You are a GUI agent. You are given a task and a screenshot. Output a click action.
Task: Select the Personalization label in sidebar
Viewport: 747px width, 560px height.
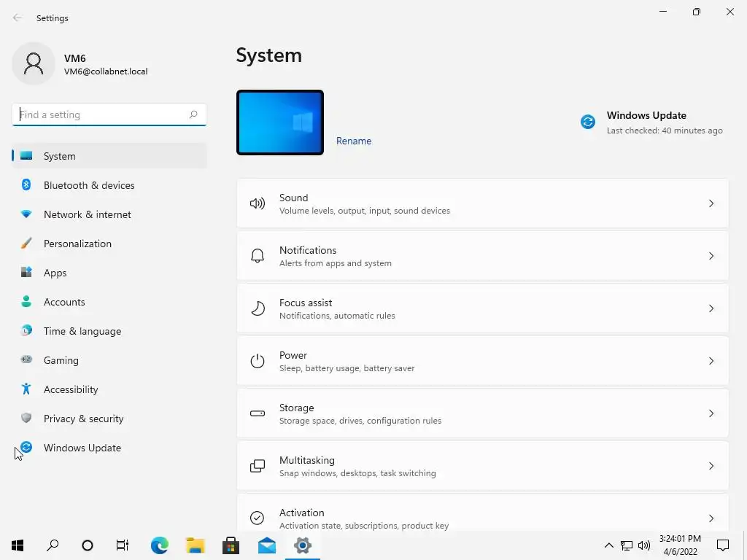pyautogui.click(x=77, y=244)
